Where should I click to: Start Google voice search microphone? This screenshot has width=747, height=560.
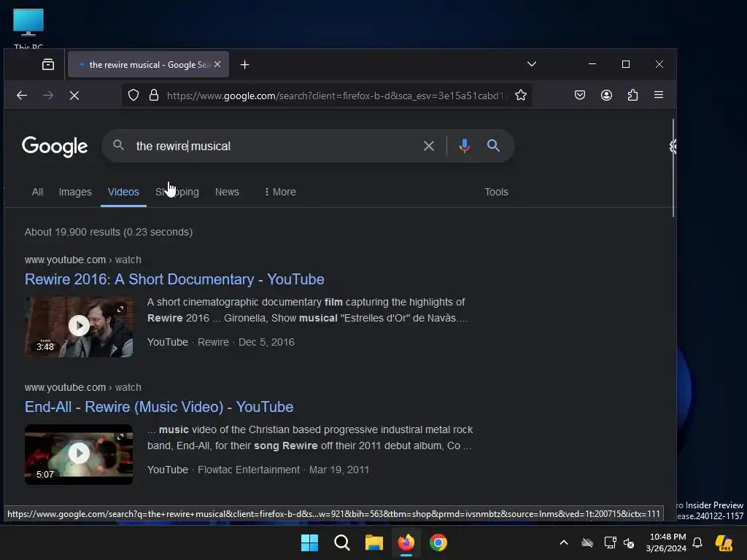click(x=465, y=146)
